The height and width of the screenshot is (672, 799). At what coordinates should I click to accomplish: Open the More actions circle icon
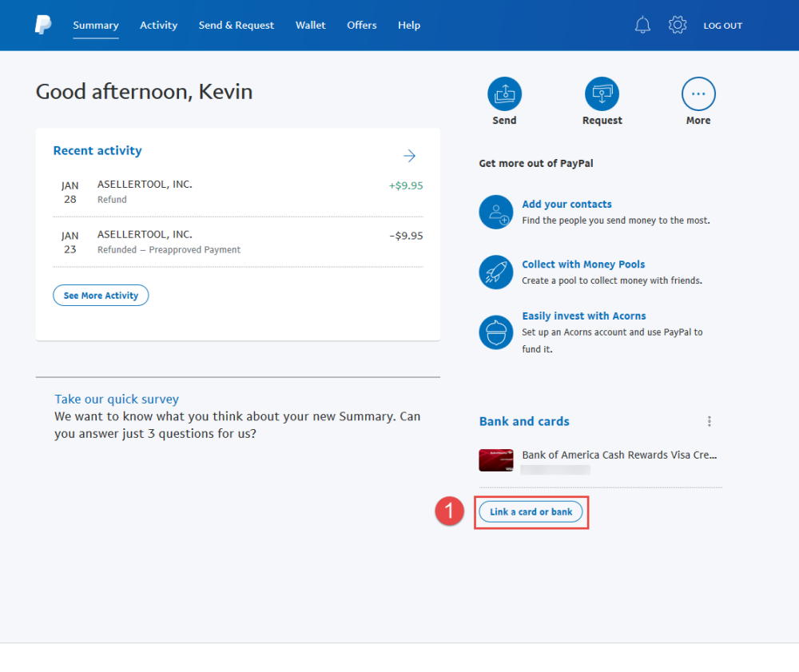click(x=698, y=93)
